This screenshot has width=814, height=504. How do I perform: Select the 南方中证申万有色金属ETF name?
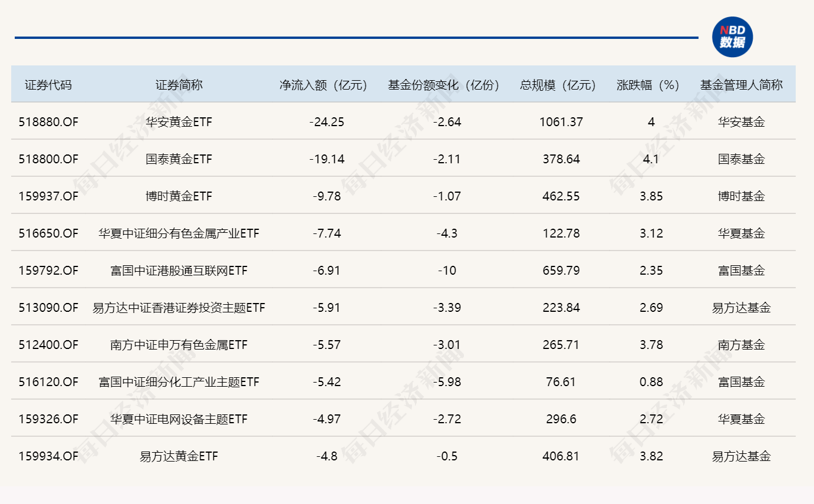(x=179, y=345)
